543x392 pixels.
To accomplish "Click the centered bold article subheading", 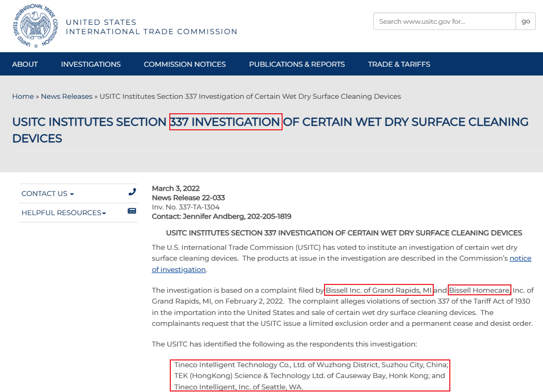I will coord(344,233).
